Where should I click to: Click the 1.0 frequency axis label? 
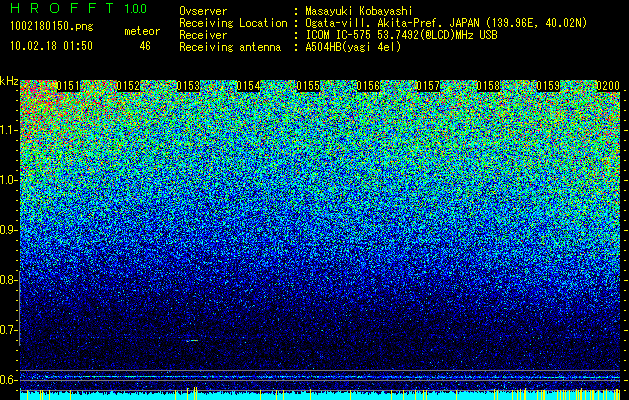point(9,180)
